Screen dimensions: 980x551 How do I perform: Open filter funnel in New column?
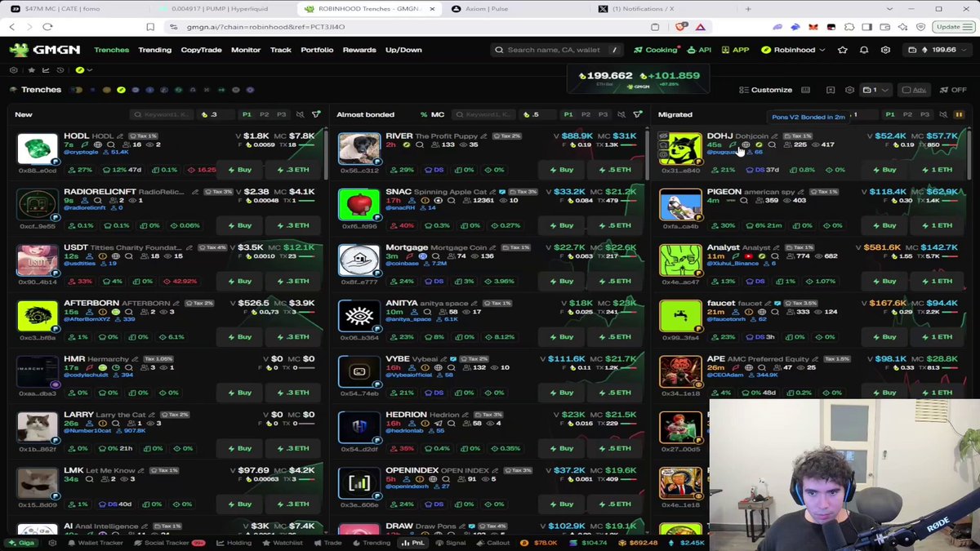[316, 114]
